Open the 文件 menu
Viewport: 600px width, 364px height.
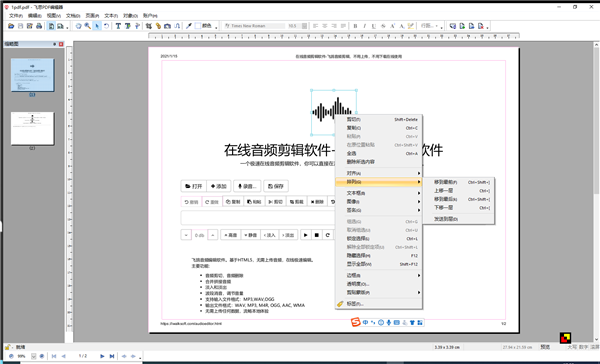click(16, 15)
